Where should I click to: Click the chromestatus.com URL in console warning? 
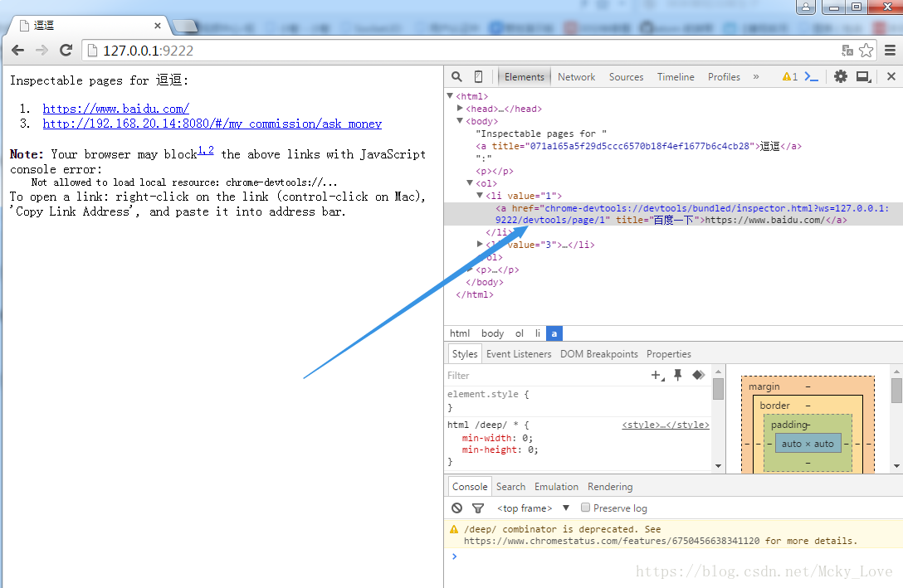click(611, 541)
